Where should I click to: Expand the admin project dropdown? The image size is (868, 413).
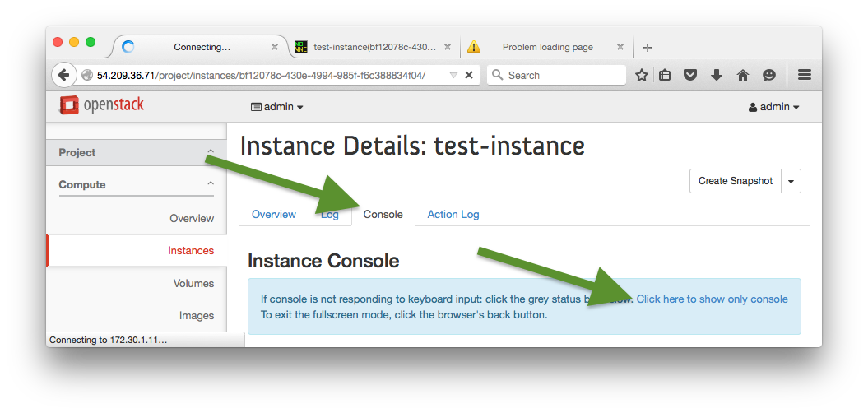pyautogui.click(x=277, y=107)
